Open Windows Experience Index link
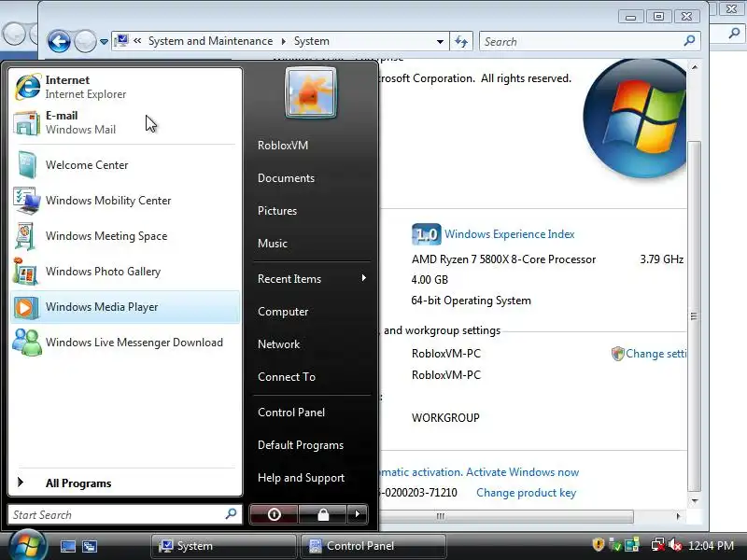Image resolution: width=747 pixels, height=560 pixels. pos(509,234)
